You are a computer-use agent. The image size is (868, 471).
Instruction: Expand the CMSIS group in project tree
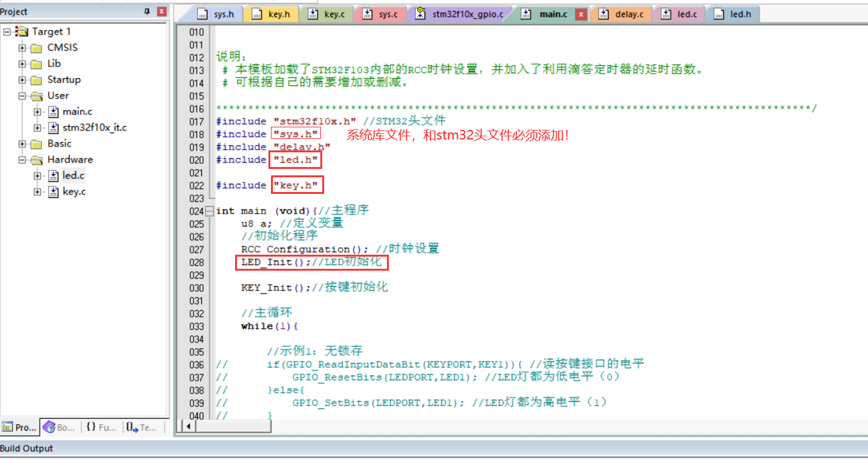tap(22, 47)
